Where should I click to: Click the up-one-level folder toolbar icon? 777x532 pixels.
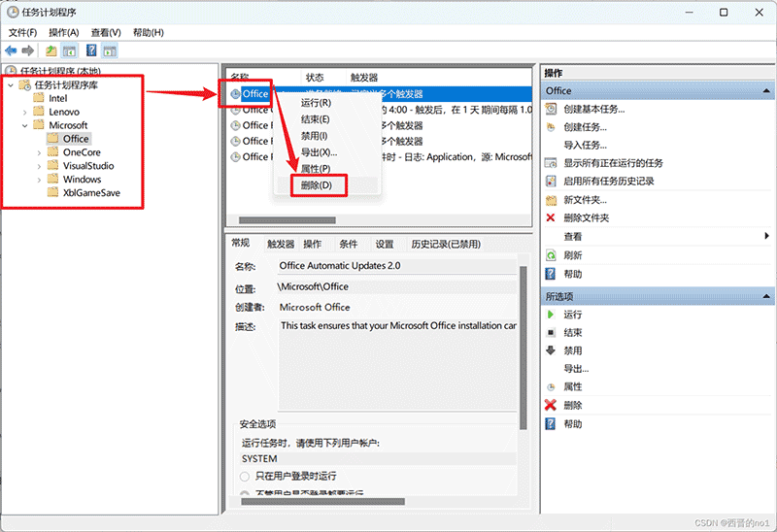click(51, 50)
